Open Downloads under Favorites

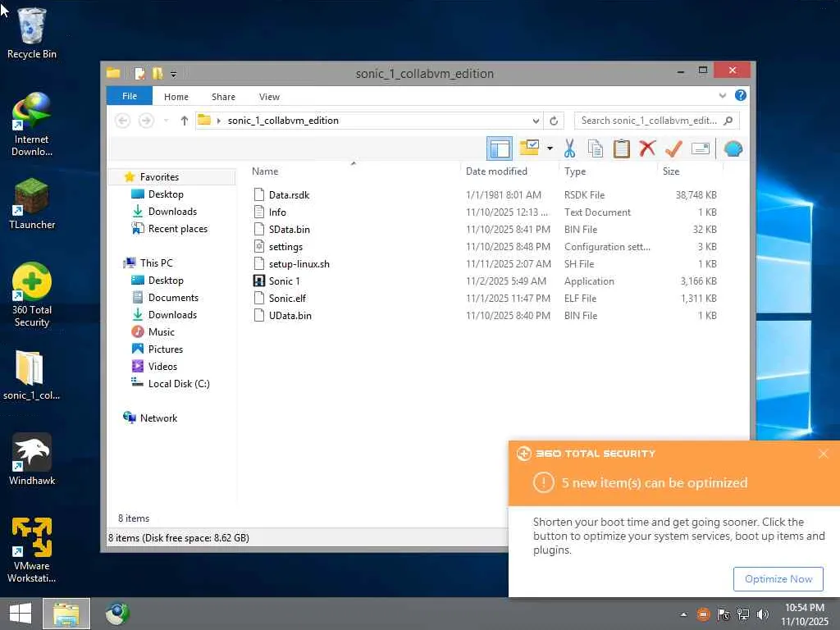coord(172,211)
